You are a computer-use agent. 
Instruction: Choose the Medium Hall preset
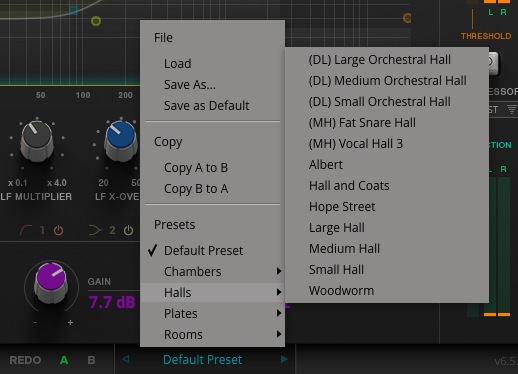(x=387, y=249)
